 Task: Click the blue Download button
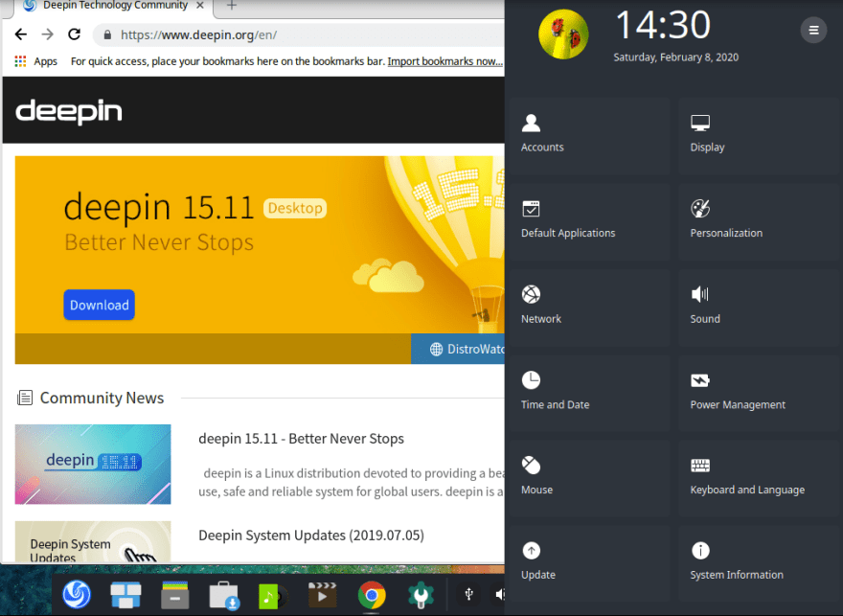pos(99,305)
